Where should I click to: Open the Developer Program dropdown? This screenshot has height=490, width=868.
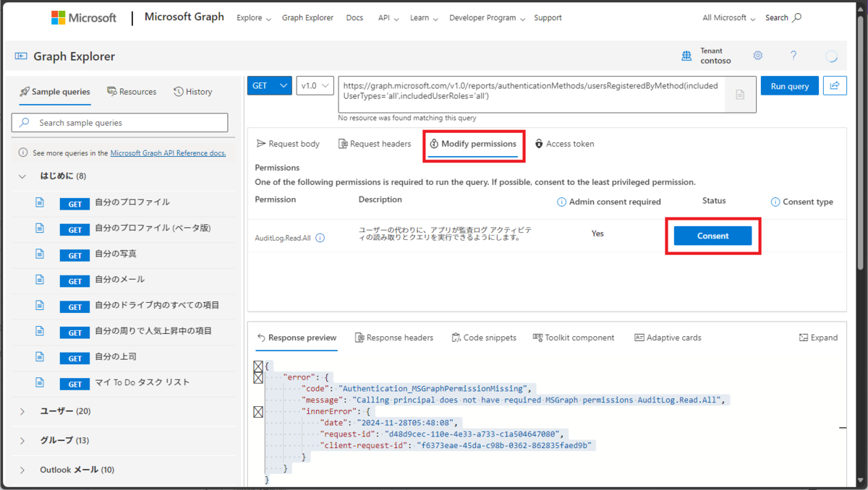click(x=487, y=18)
